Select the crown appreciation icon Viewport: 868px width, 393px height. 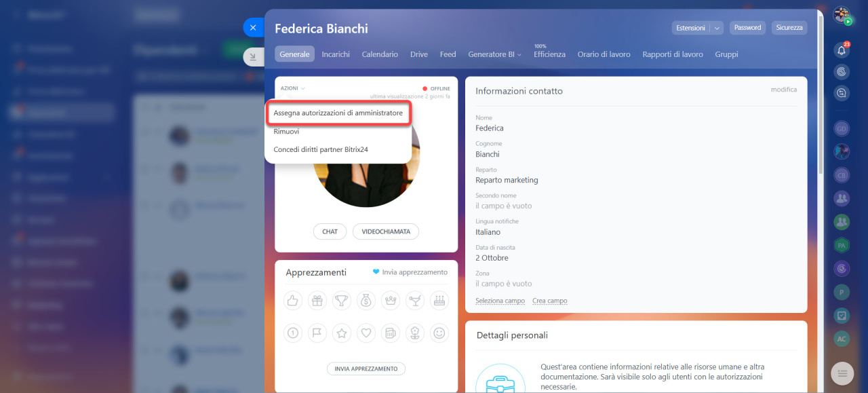coord(391,300)
